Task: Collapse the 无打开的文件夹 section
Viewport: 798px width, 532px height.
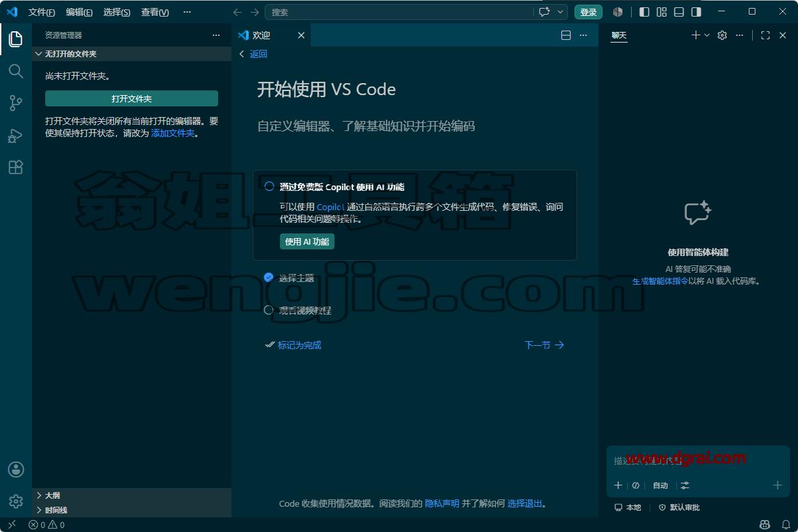Action: [x=131, y=54]
